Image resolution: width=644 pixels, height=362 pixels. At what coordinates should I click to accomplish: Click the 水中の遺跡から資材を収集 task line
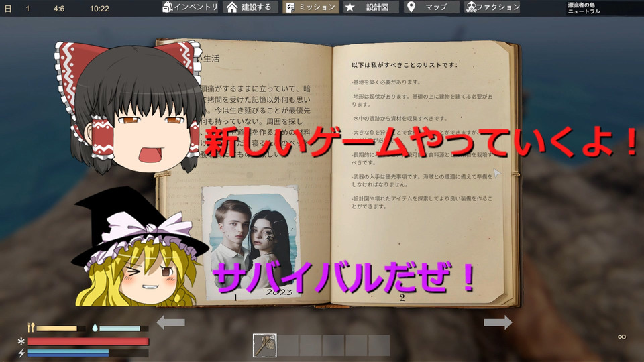(x=399, y=118)
